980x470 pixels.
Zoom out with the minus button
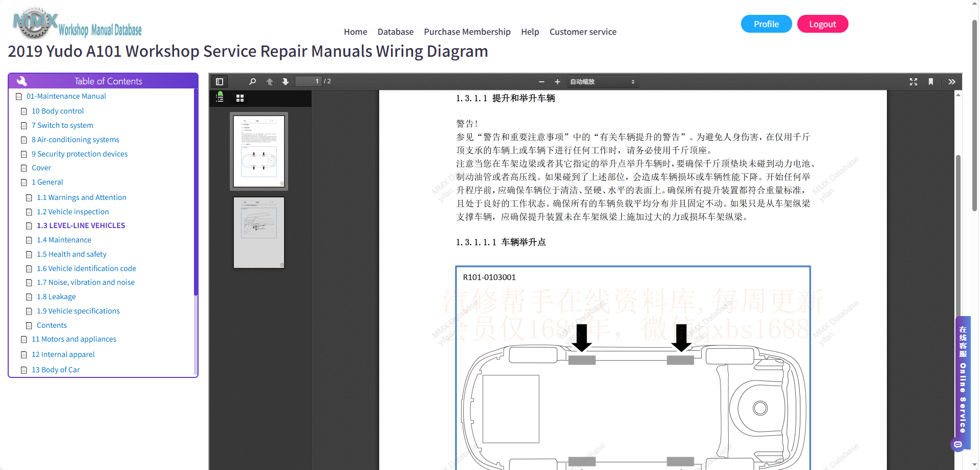click(541, 82)
